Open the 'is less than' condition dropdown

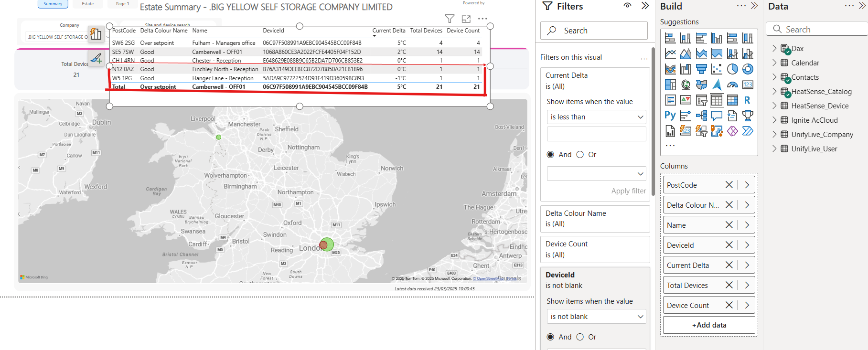pyautogui.click(x=597, y=117)
